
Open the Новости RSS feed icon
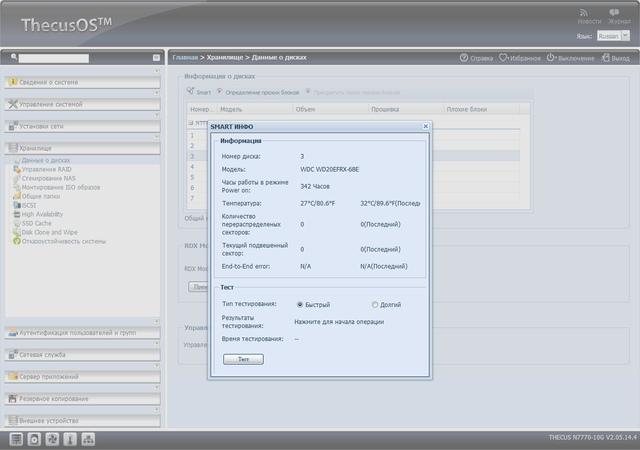(x=584, y=13)
